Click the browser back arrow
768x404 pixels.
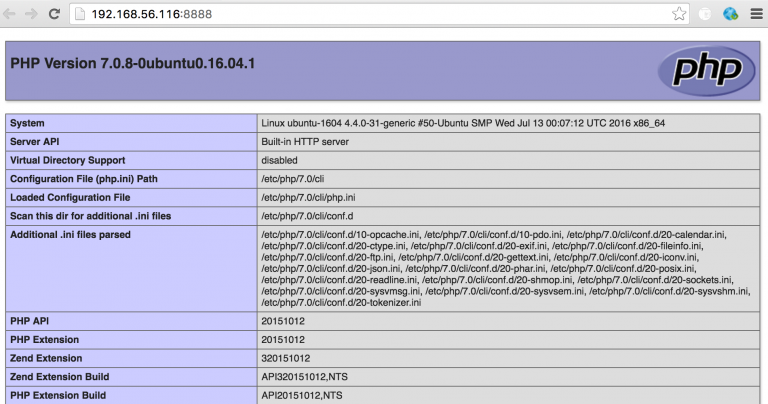(x=11, y=14)
